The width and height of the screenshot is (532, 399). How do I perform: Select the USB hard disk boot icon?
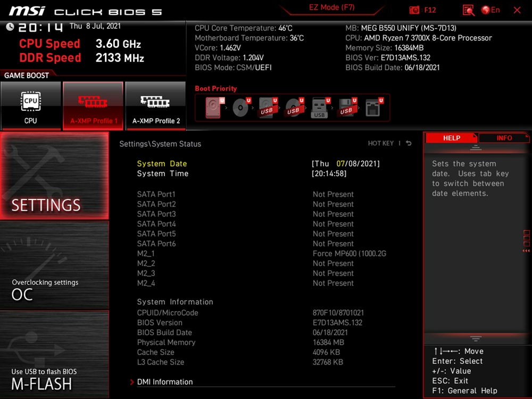pyautogui.click(x=268, y=108)
